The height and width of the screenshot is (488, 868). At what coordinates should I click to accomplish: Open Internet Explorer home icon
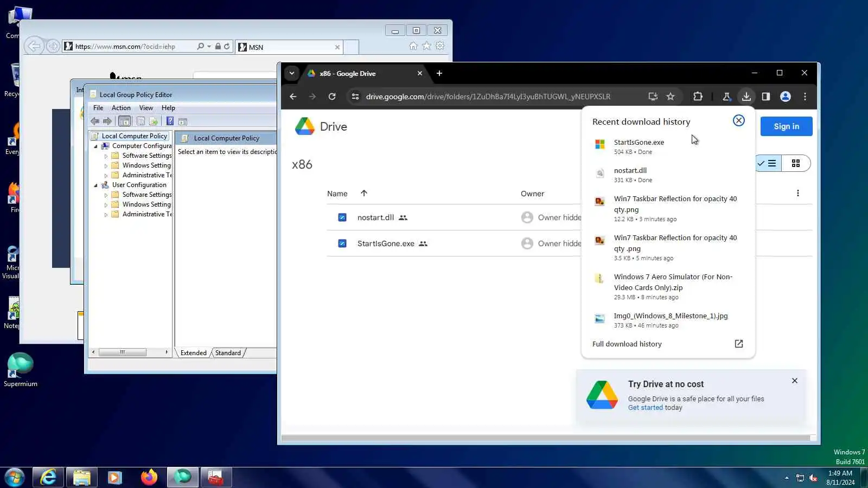pos(413,46)
